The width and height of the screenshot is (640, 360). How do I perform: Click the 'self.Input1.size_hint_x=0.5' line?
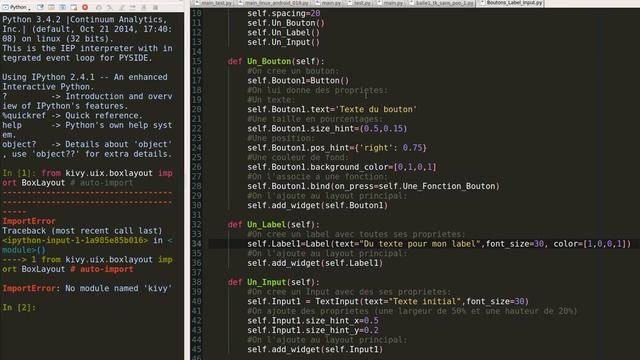313,320
